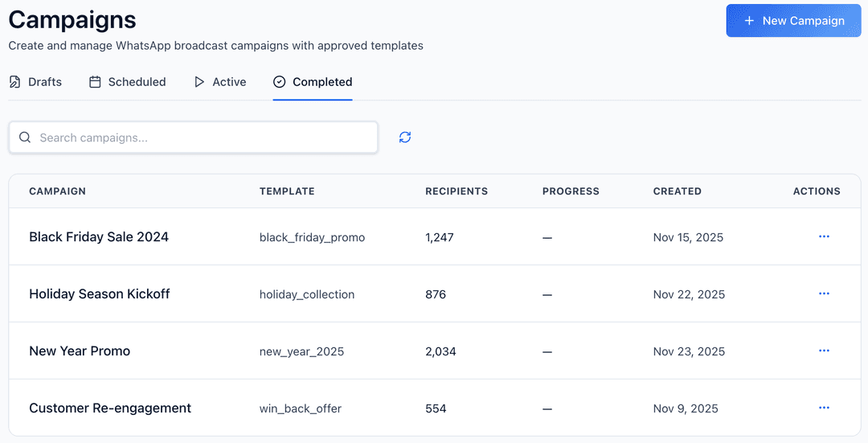Open the Black Friday Sale 2024 campaign
Viewport: 868px width, 443px height.
tap(99, 237)
